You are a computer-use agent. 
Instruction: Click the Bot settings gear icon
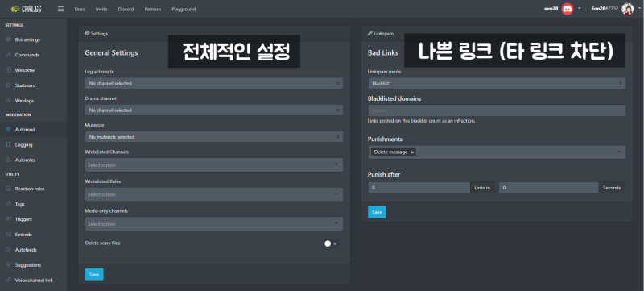coord(8,39)
